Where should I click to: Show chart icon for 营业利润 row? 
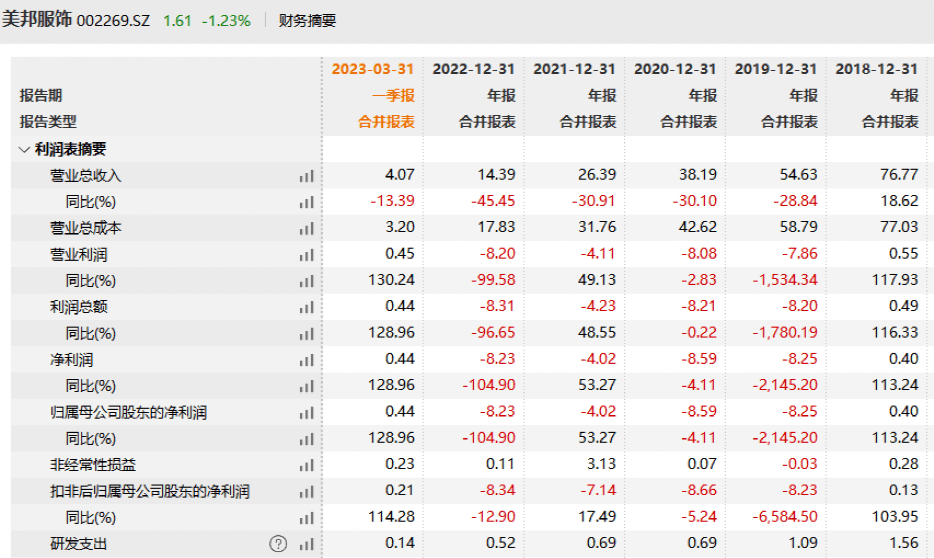[x=306, y=255]
